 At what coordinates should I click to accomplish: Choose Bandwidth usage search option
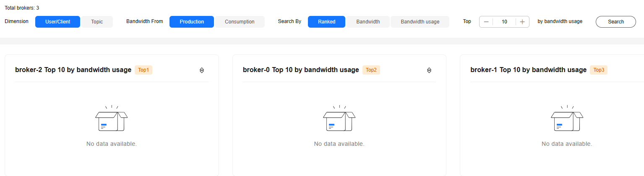click(420, 22)
